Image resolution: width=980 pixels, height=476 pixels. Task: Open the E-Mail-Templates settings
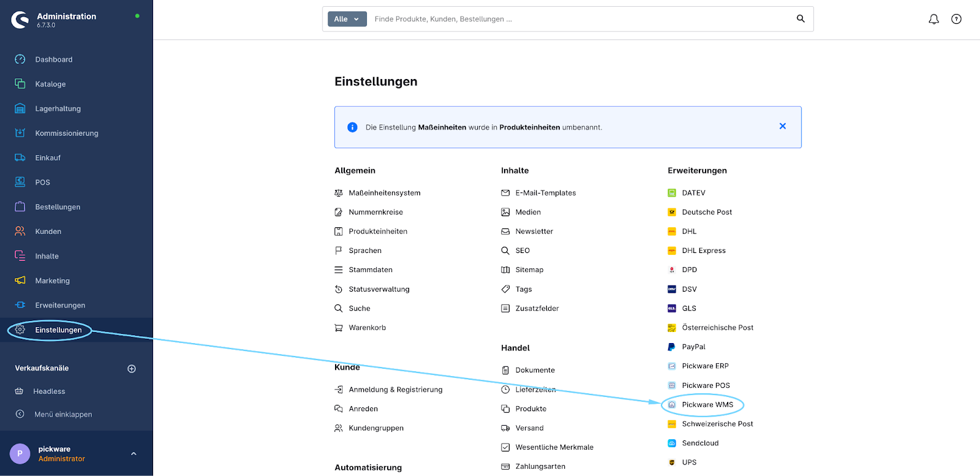coord(545,193)
